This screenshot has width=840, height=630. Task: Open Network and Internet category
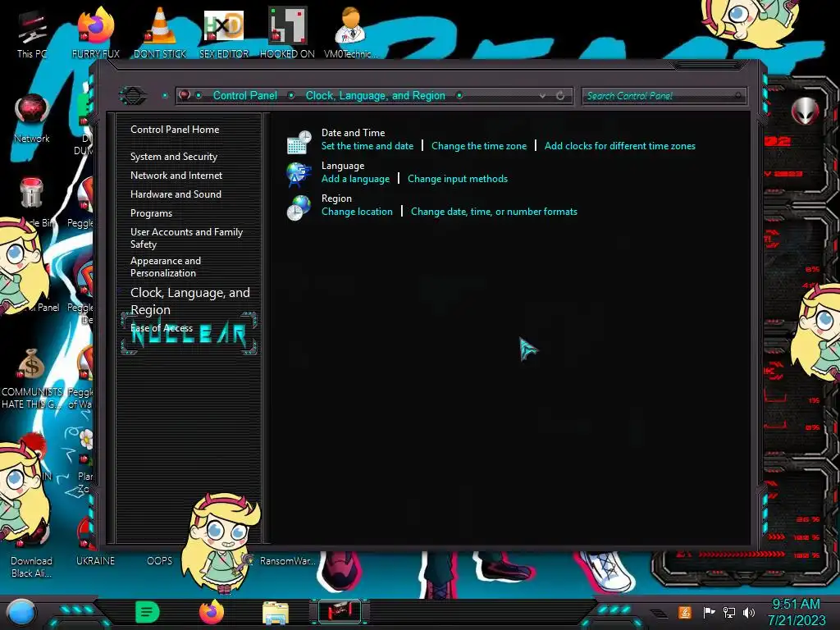[x=176, y=176]
